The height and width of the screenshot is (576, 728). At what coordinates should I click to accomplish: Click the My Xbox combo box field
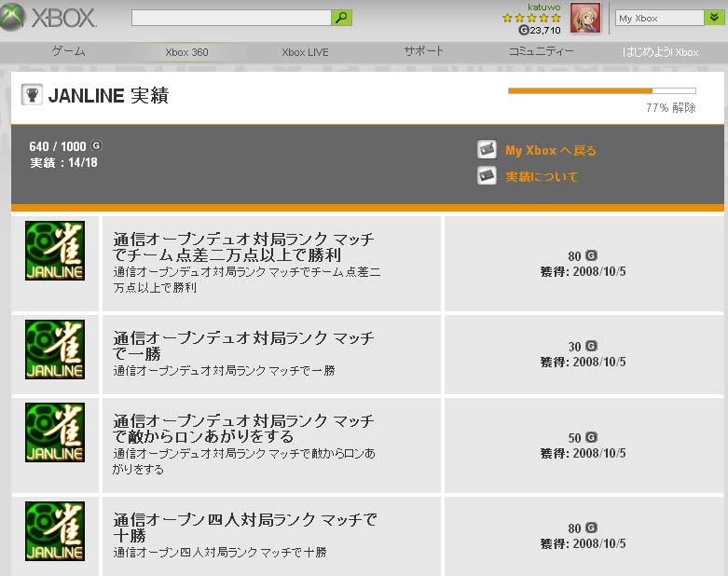click(x=660, y=18)
